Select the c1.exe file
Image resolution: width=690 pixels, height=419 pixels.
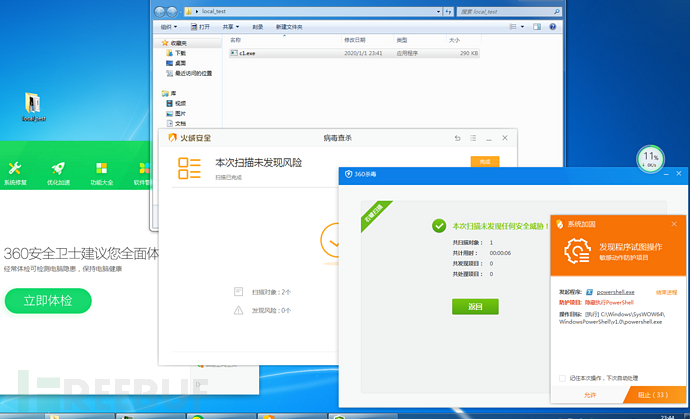coord(354,53)
